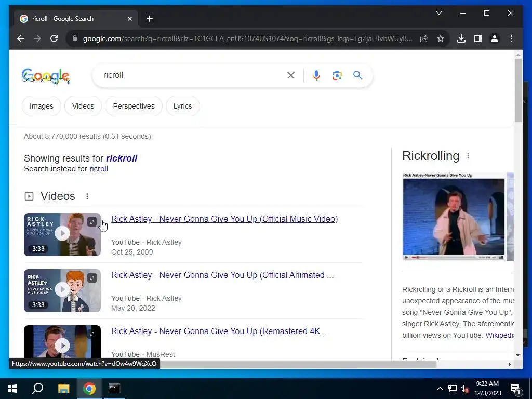
Task: Start voice search with the microphone icon
Action: (x=316, y=75)
